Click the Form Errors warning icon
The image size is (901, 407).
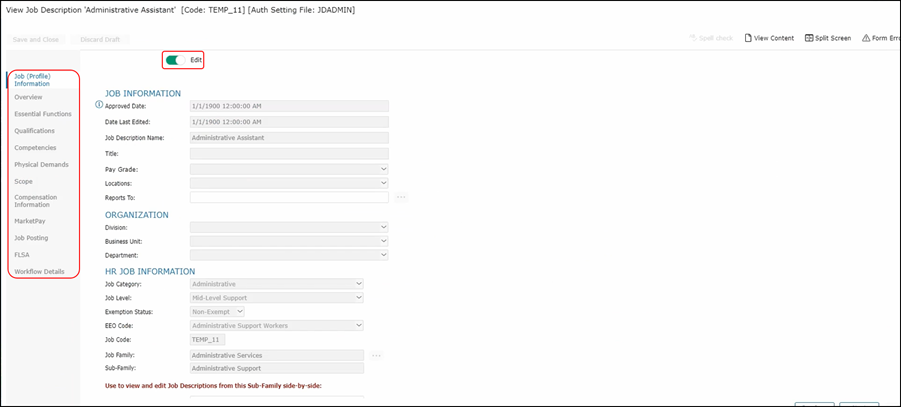(x=866, y=38)
